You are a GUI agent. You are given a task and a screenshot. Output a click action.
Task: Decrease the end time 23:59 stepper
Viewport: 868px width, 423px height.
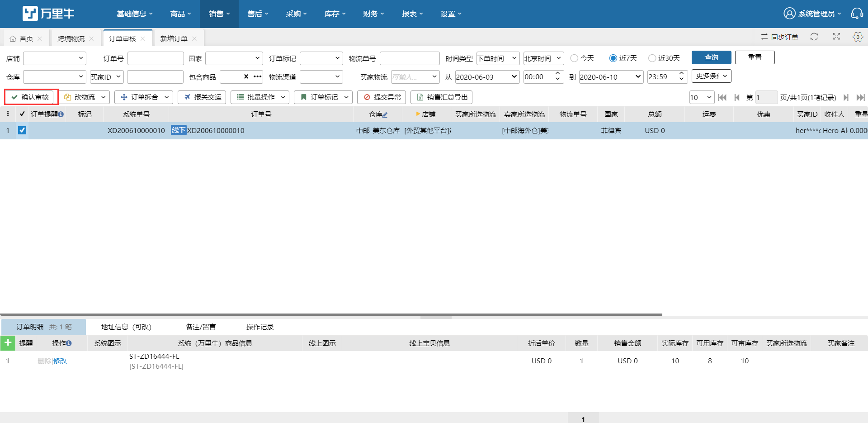681,80
